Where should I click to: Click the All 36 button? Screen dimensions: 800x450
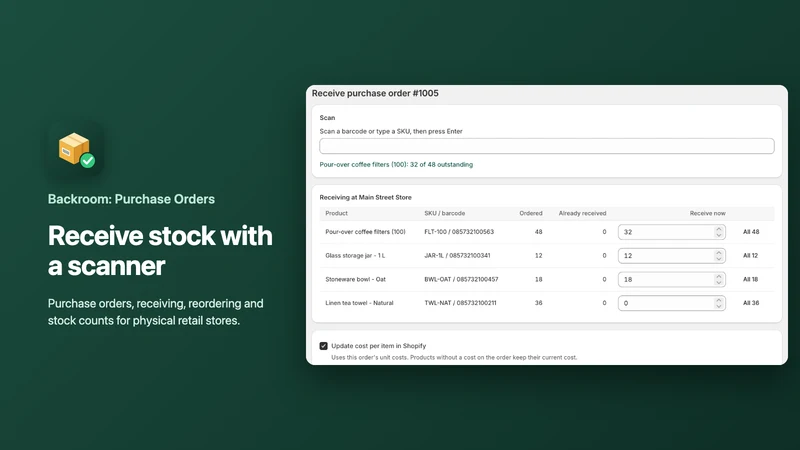pyautogui.click(x=751, y=303)
